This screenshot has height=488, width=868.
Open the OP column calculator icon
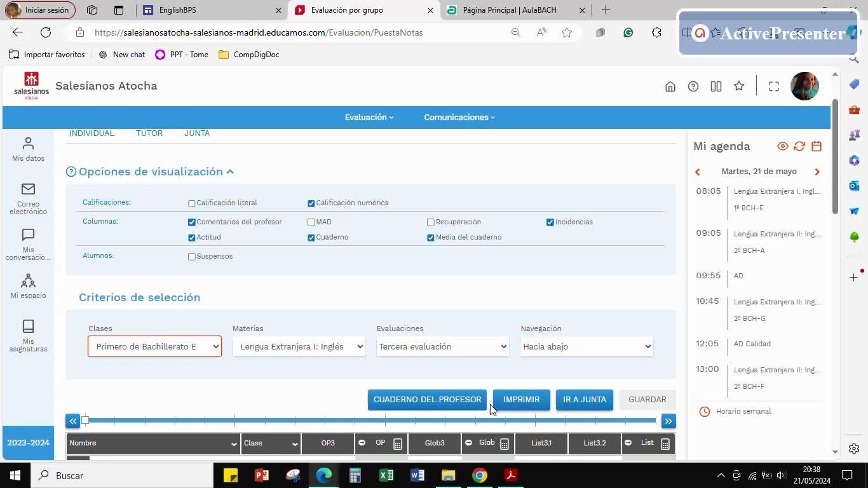398,444
